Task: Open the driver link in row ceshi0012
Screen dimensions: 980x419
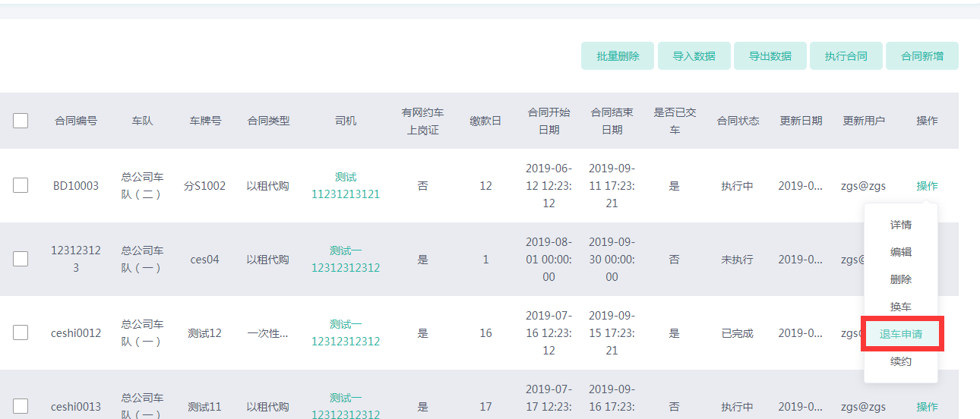Action: click(x=346, y=333)
